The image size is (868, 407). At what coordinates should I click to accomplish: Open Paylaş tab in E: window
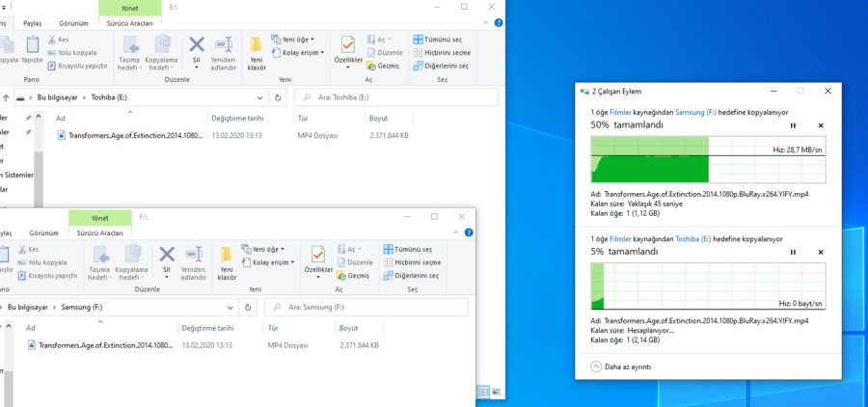tap(32, 23)
